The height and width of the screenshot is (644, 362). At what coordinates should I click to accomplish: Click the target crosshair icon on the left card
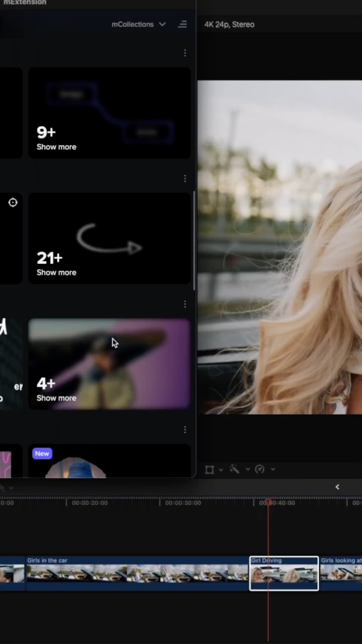pos(13,203)
